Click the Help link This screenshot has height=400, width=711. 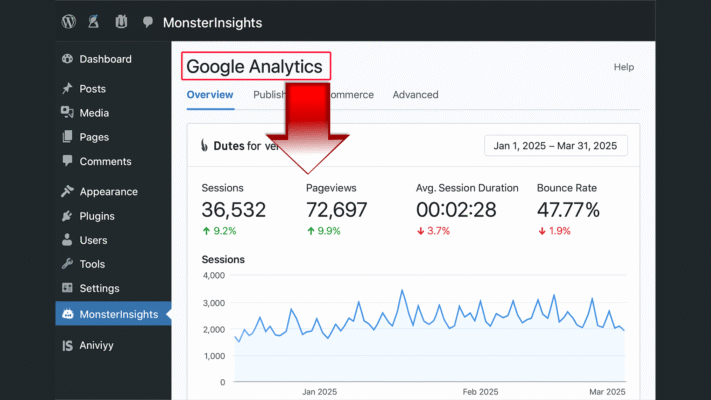point(623,67)
